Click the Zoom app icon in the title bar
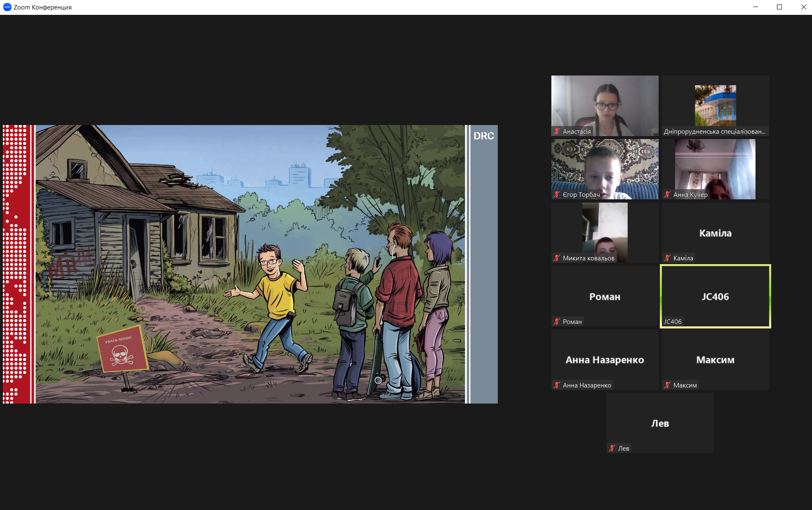 pyautogui.click(x=7, y=7)
